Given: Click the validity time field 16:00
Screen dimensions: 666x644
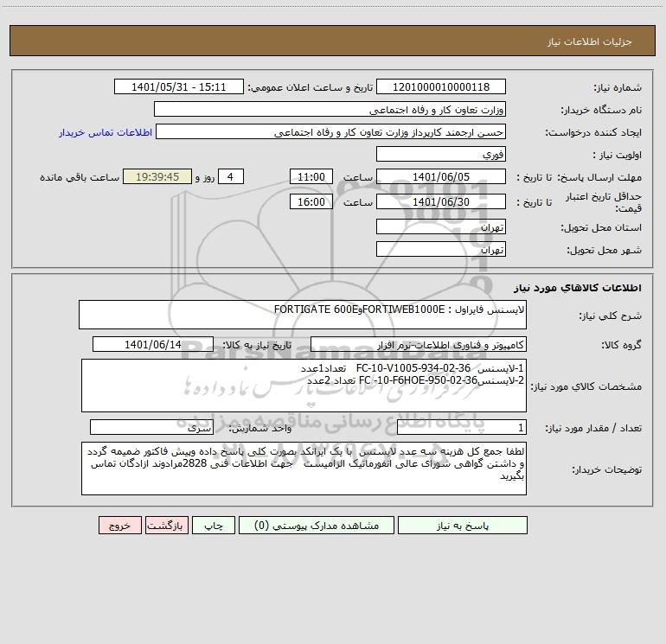Looking at the screenshot, I should click(x=311, y=201).
